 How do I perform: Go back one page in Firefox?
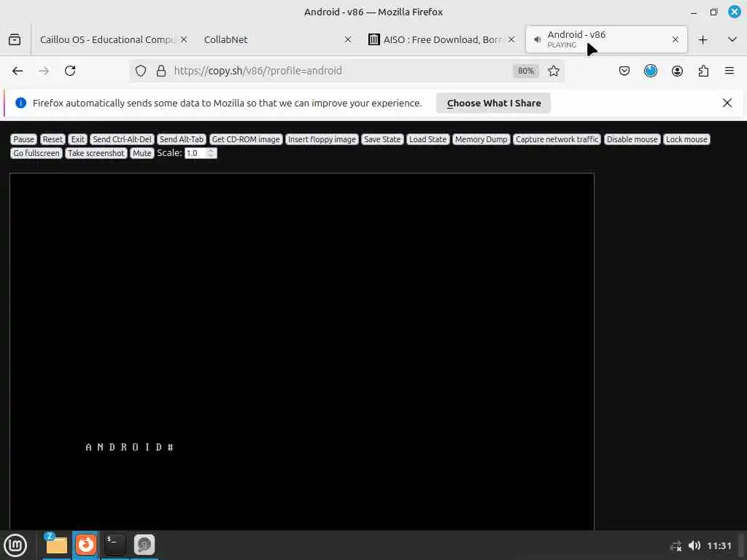[18, 71]
